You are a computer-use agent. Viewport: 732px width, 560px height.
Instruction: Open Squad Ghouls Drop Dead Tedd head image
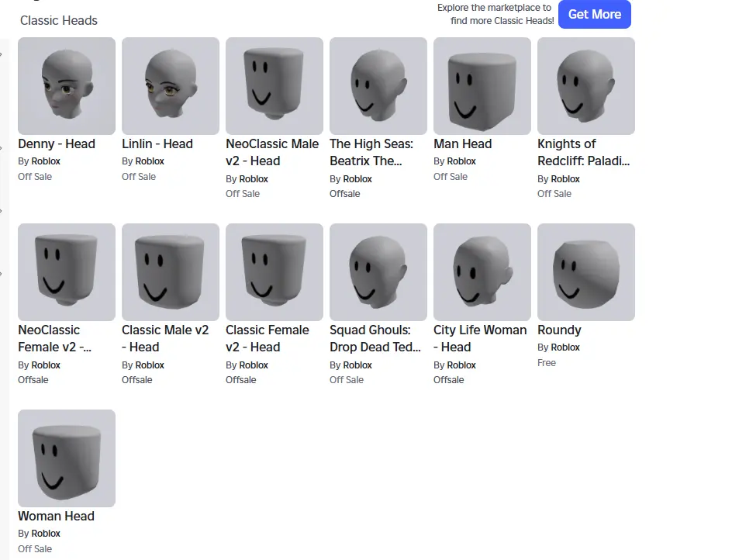[x=378, y=271]
